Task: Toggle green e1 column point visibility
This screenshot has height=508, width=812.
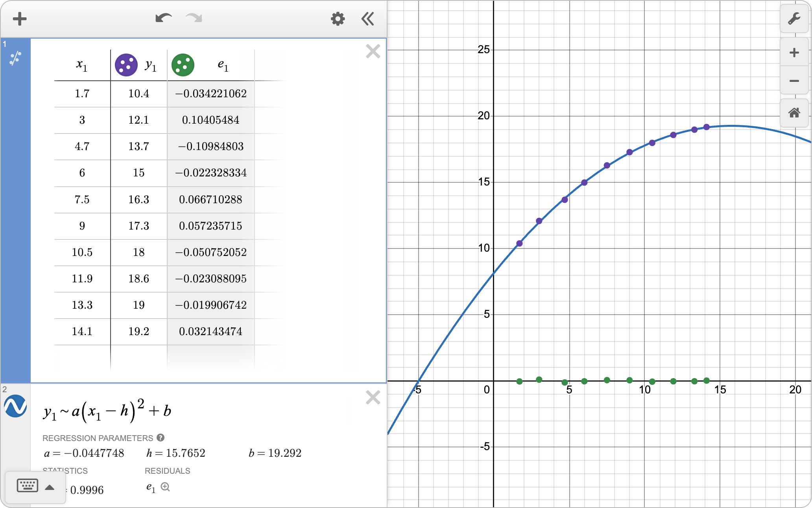Action: (183, 65)
